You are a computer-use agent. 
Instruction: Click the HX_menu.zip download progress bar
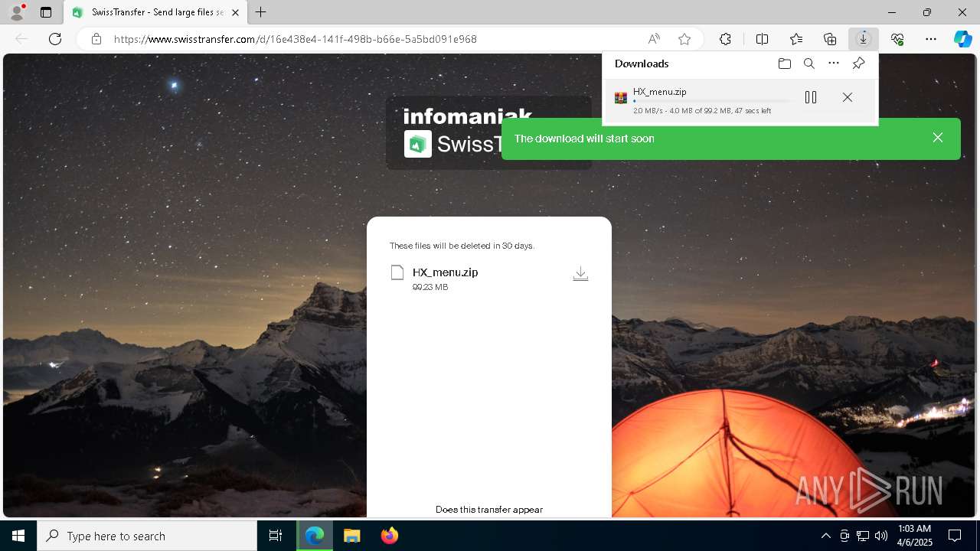[712, 101]
